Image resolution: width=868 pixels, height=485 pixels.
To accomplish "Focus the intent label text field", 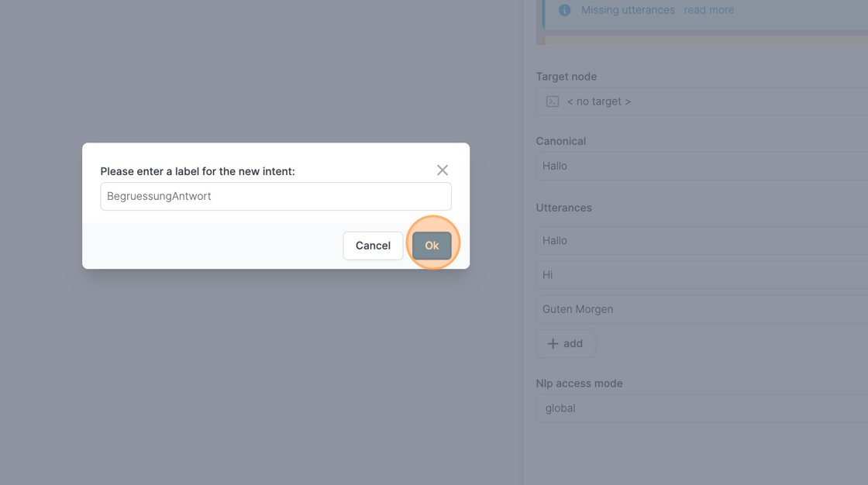I will 276,196.
